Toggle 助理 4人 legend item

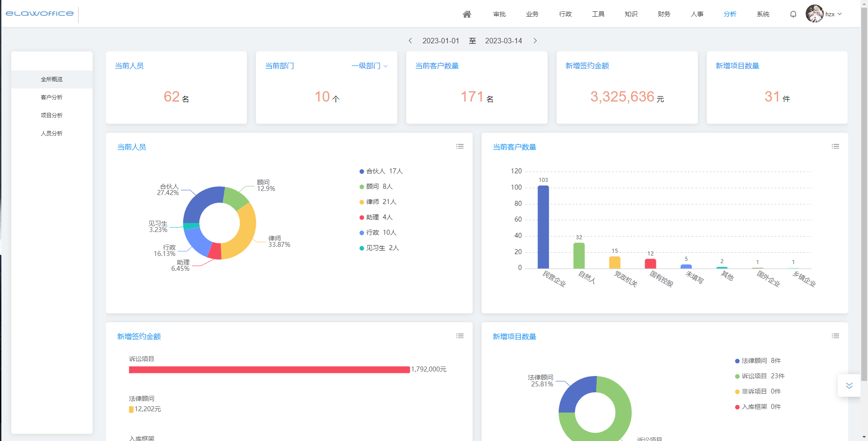coord(376,217)
